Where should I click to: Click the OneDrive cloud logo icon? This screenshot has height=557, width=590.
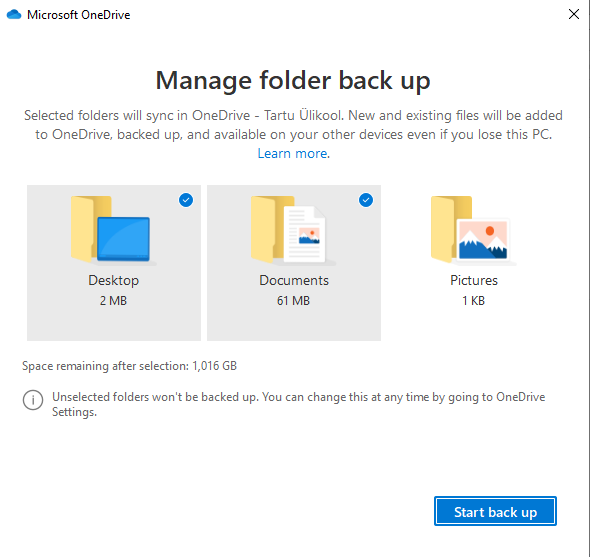coord(14,15)
